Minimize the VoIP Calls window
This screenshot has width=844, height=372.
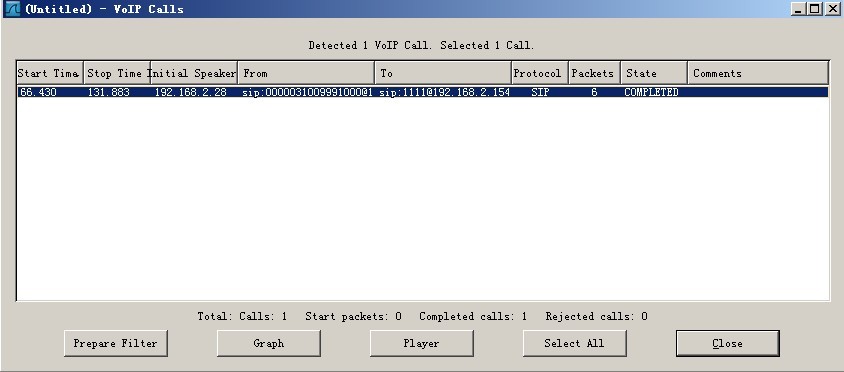click(799, 9)
